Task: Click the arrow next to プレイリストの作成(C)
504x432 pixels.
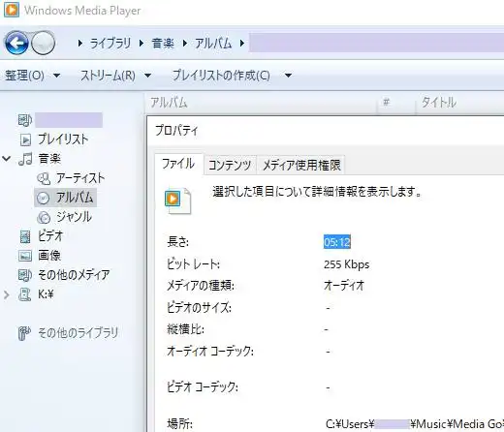Action: (288, 76)
